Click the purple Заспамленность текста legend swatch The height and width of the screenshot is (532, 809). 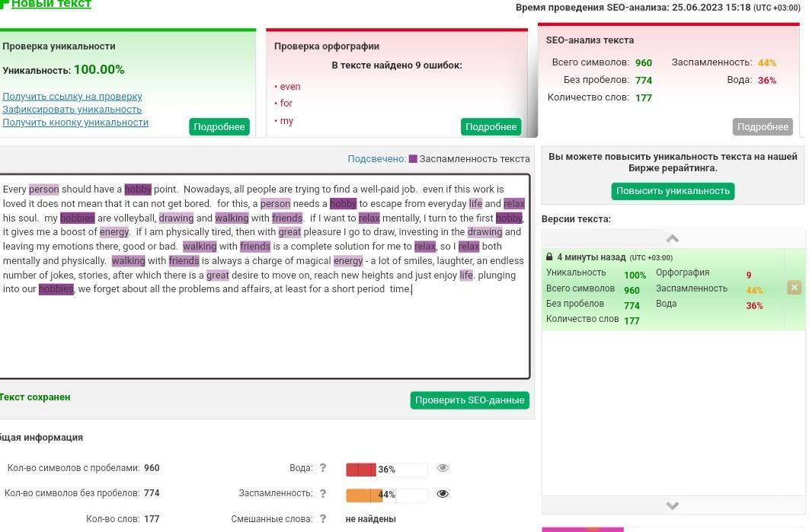[x=413, y=159]
